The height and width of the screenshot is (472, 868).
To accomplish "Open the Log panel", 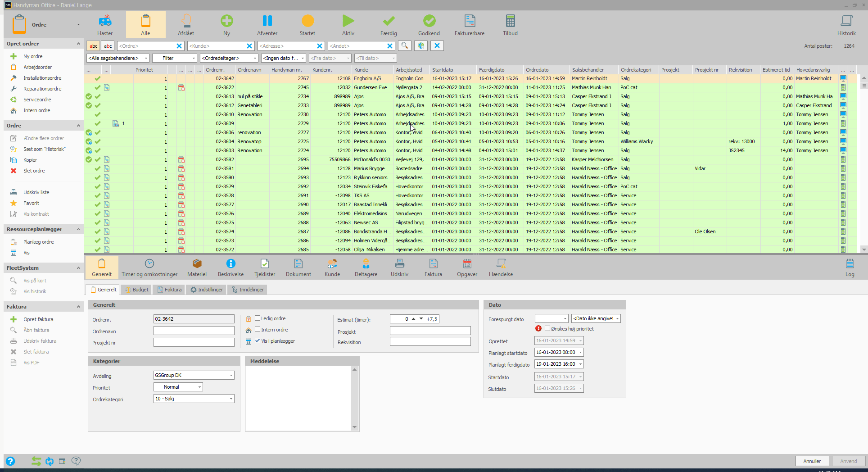I will coord(850,268).
